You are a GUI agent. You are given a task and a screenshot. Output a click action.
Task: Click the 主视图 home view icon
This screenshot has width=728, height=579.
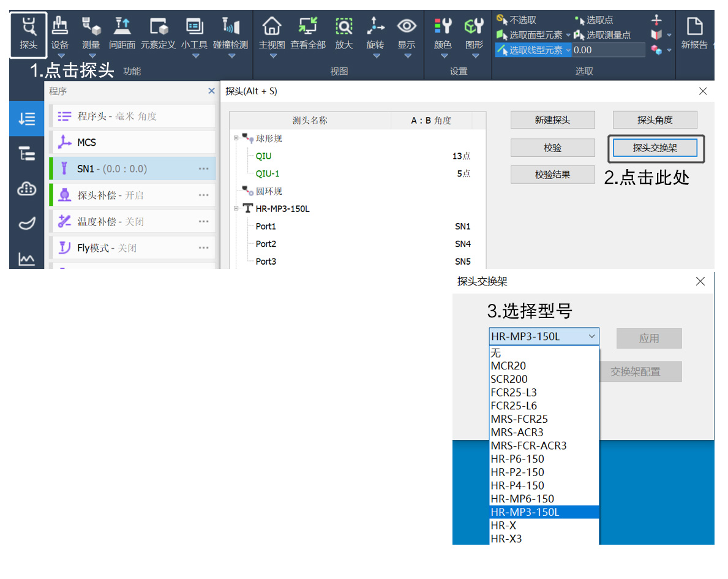point(271,34)
